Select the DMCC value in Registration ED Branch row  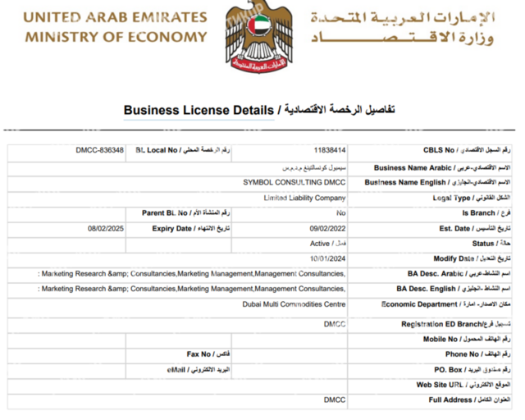(x=335, y=324)
